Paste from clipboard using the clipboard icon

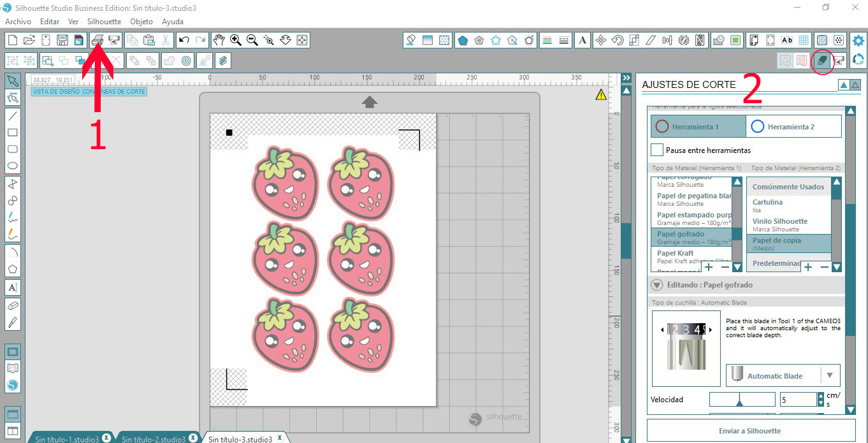(x=149, y=40)
